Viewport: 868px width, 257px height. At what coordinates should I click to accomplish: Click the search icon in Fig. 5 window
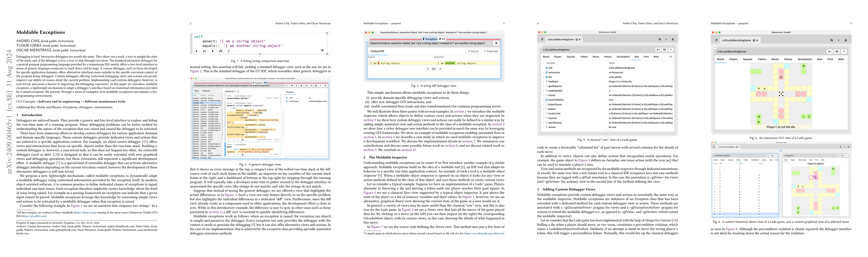[832, 40]
